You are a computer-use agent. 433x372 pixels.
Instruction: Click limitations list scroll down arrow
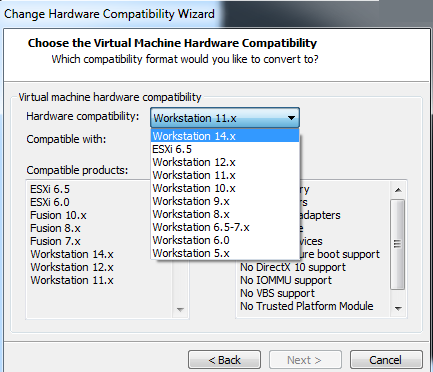click(398, 308)
